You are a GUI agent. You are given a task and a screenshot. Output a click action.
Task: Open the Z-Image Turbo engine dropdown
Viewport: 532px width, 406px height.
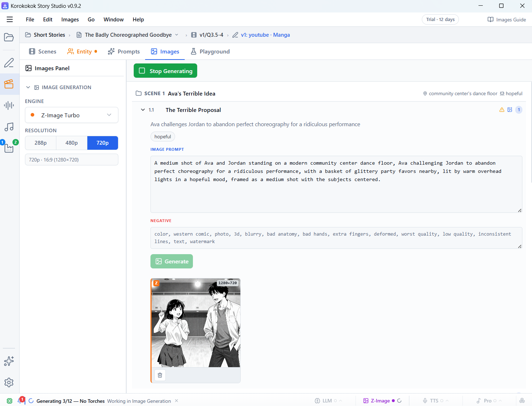(x=72, y=115)
